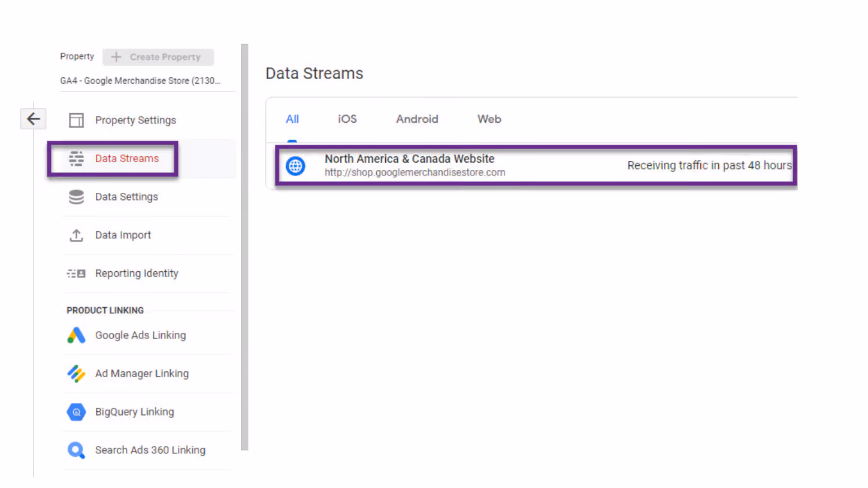The width and height of the screenshot is (868, 488).
Task: Click the sidebar vertical scrollbar
Action: pyautogui.click(x=244, y=247)
